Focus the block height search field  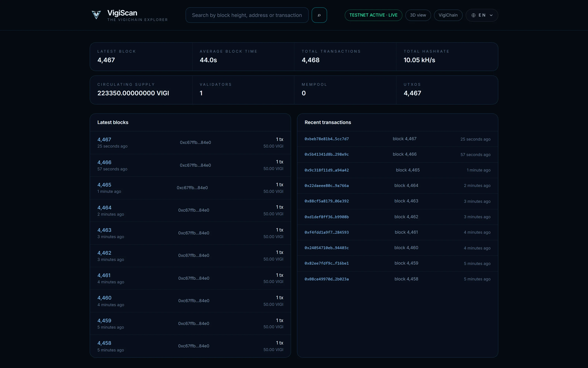click(247, 15)
